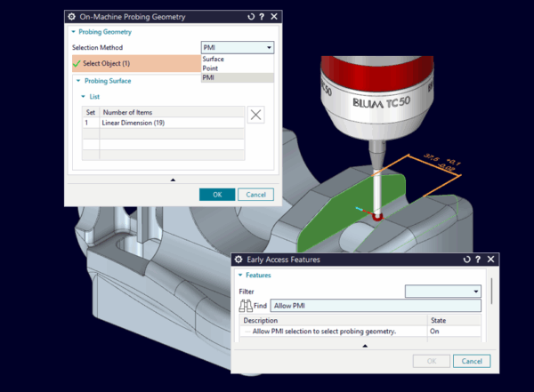Toggle the On state of Allow PMI feature
The image size is (534, 392).
[x=435, y=332]
